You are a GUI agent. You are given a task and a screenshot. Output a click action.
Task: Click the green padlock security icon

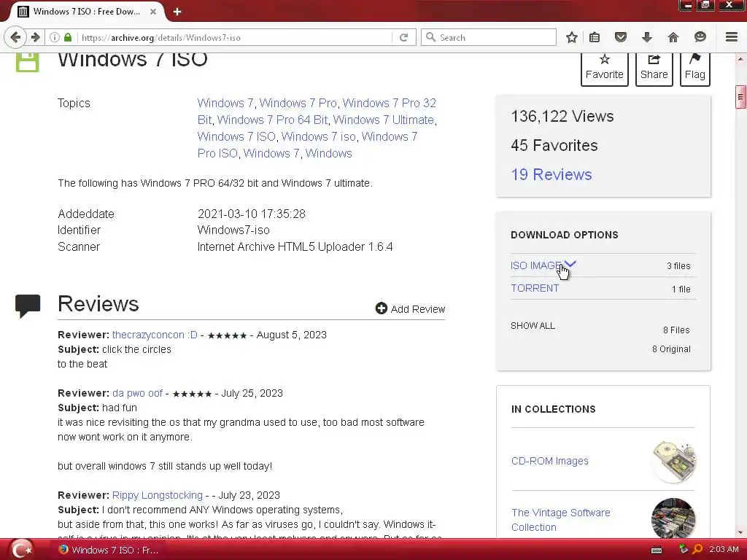tap(68, 37)
